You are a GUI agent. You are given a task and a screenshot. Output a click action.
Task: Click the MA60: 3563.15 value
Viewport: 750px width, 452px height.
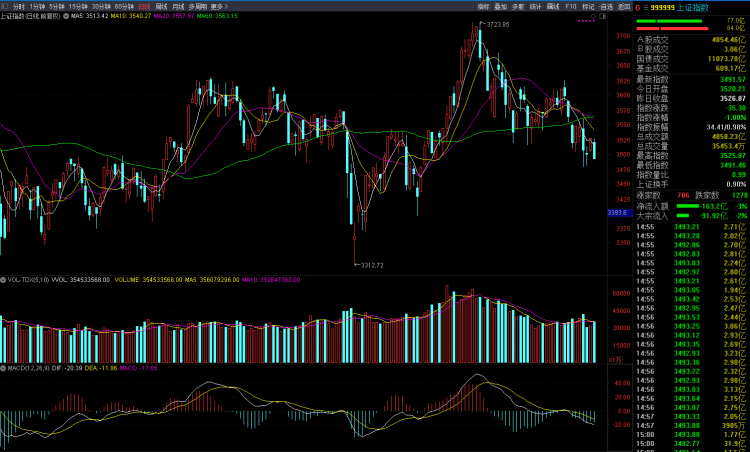[x=217, y=16]
